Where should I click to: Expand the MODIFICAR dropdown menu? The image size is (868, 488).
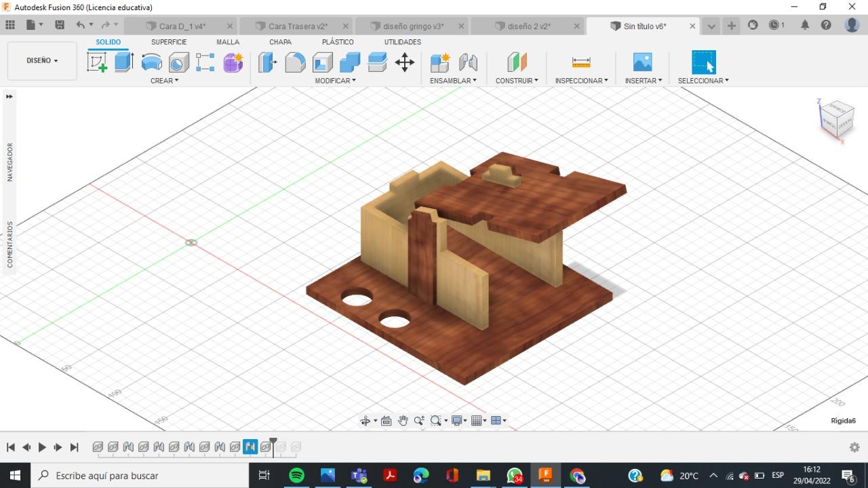click(335, 81)
